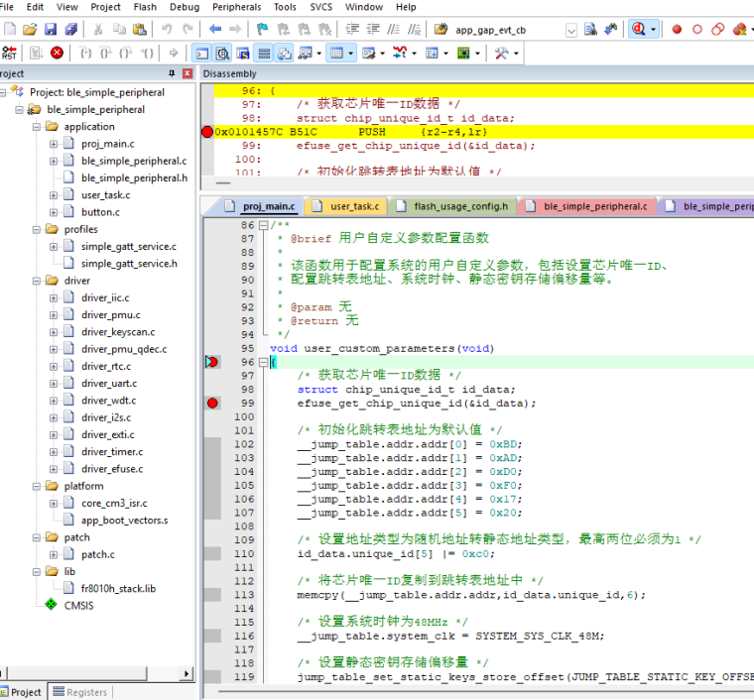Expand the proj_main.c tree node

55,144
